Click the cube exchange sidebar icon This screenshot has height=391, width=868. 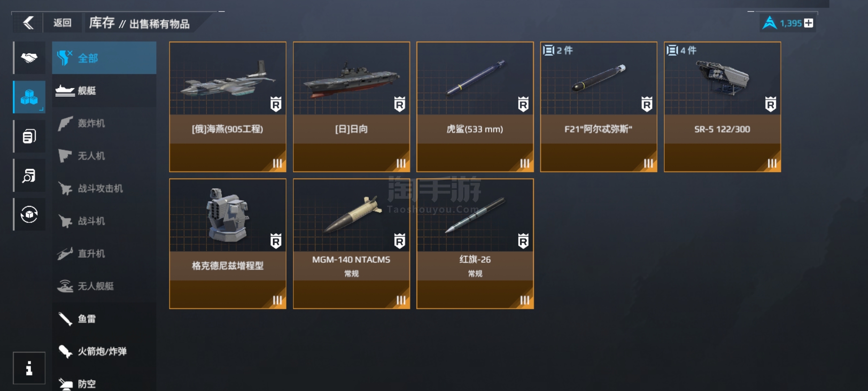29,214
